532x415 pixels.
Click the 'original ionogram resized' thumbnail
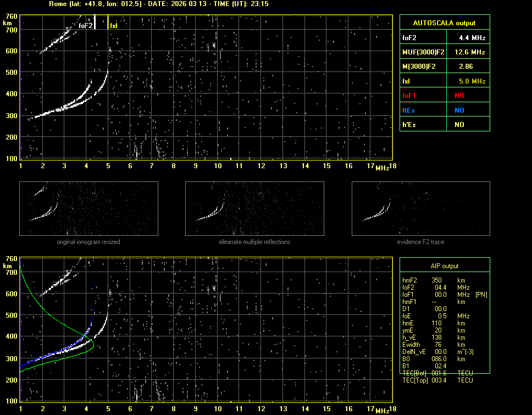tap(88, 208)
